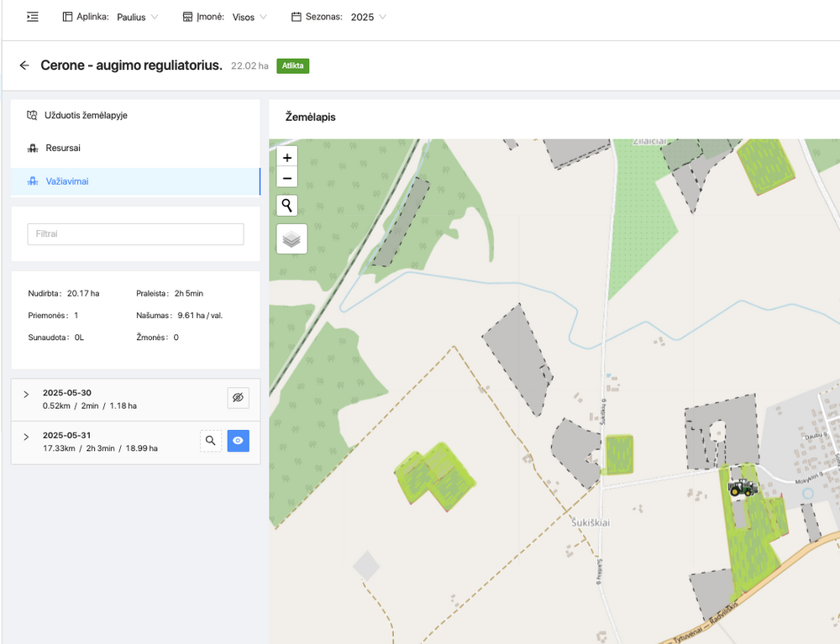Click the Sunaudota 0L value
The image size is (840, 644).
pos(79,338)
